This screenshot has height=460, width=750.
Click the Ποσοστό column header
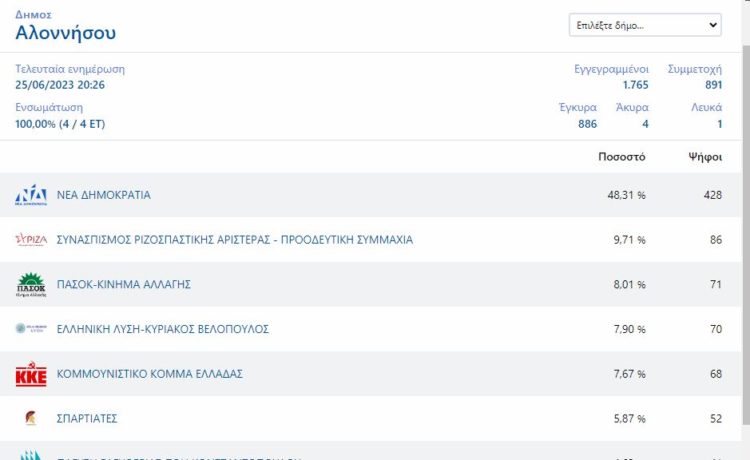621,157
